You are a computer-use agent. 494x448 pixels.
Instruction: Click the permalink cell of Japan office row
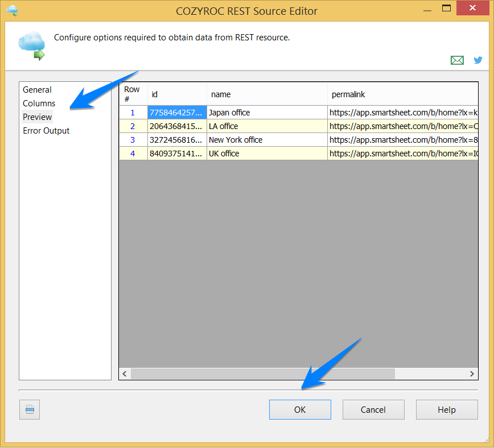(402, 113)
